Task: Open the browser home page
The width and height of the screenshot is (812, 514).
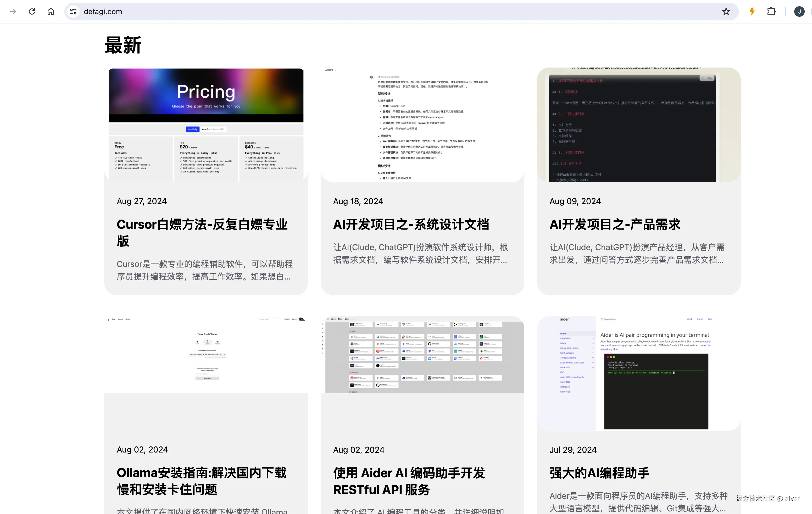Action: (51, 11)
